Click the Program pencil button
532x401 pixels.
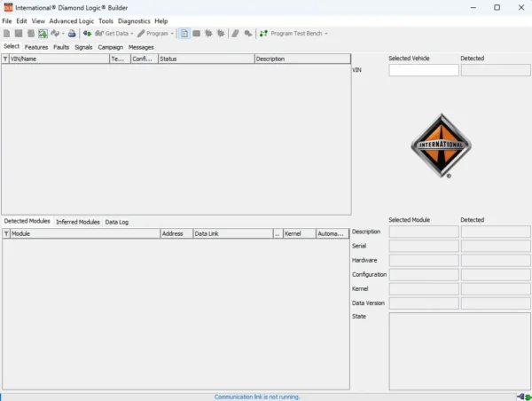pyautogui.click(x=153, y=34)
